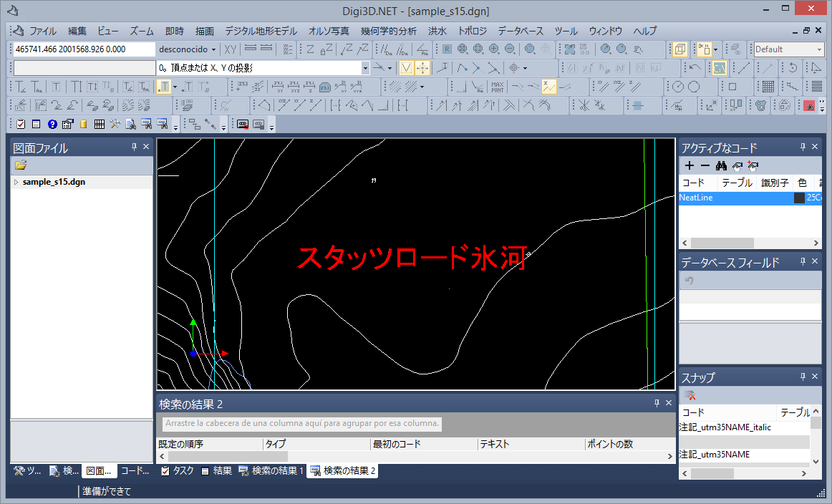Click the undo arrow toolbar icon
832x504 pixels.
tap(695, 68)
